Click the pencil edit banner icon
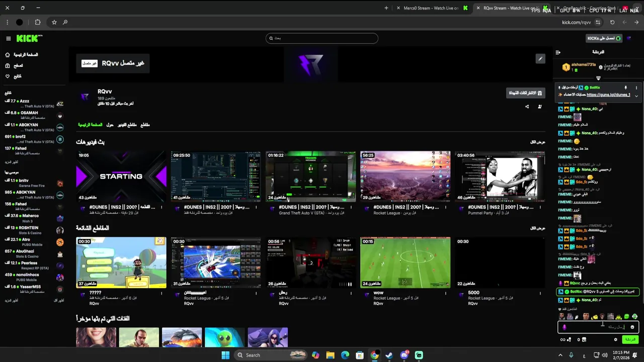 click(540, 59)
